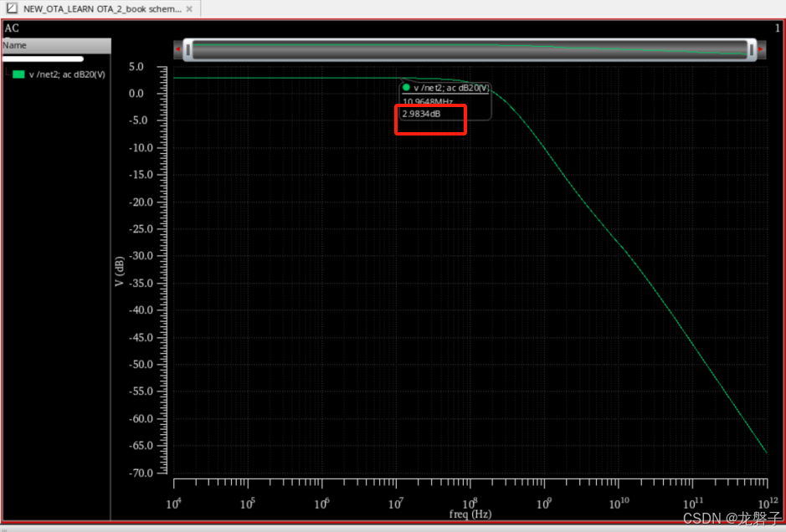
Task: Click the green v /net2 trace color swatch
Action: click(x=18, y=74)
